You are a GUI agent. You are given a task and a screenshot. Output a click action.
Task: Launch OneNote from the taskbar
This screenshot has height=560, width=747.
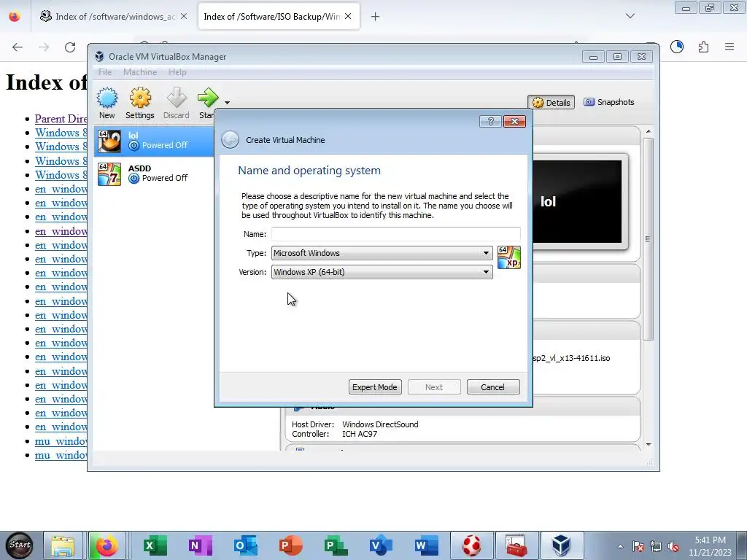[x=200, y=545]
